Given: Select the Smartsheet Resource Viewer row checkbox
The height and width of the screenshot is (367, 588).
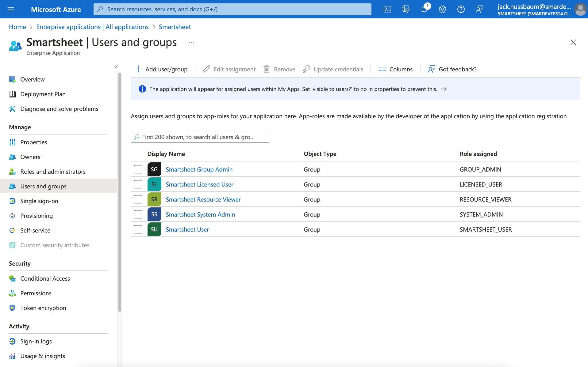Looking at the screenshot, I should (x=138, y=199).
